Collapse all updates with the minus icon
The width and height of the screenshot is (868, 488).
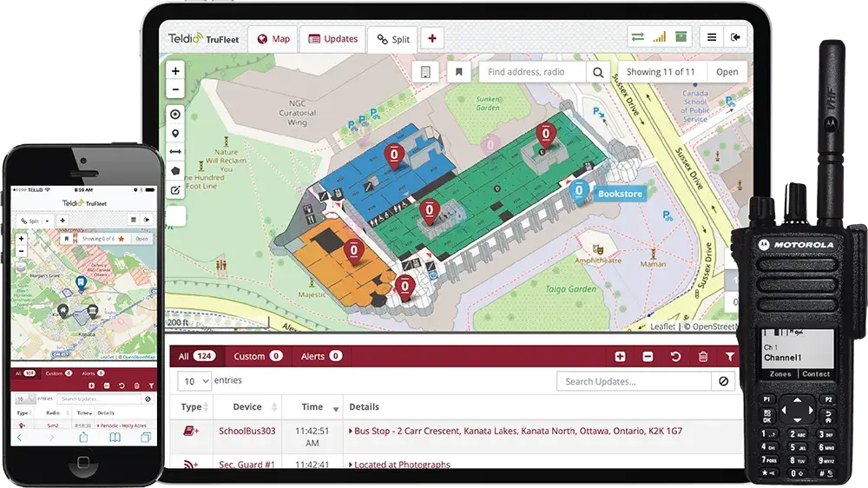coord(648,357)
